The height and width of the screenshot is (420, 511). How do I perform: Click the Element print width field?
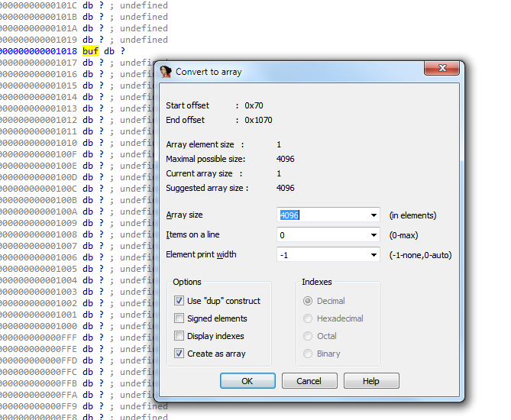coord(322,255)
